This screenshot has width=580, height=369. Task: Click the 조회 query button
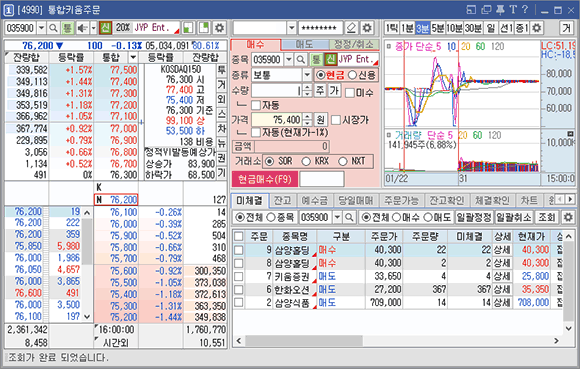tap(547, 217)
